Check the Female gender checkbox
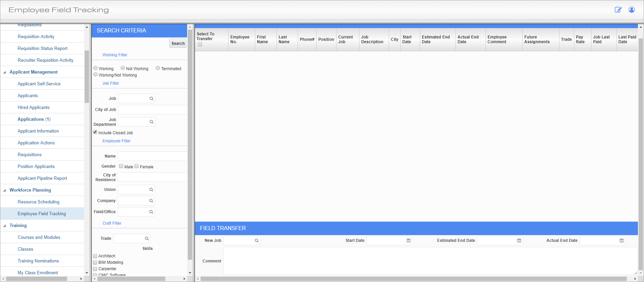The width and height of the screenshot is (644, 282). coord(137,166)
